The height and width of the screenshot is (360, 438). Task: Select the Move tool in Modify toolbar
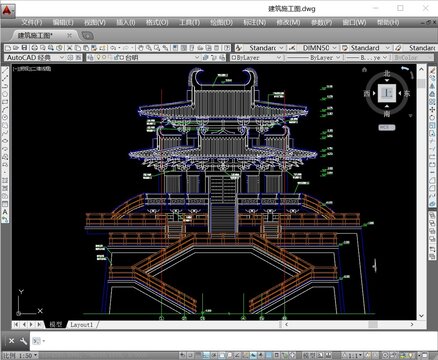pyautogui.click(x=432, y=110)
